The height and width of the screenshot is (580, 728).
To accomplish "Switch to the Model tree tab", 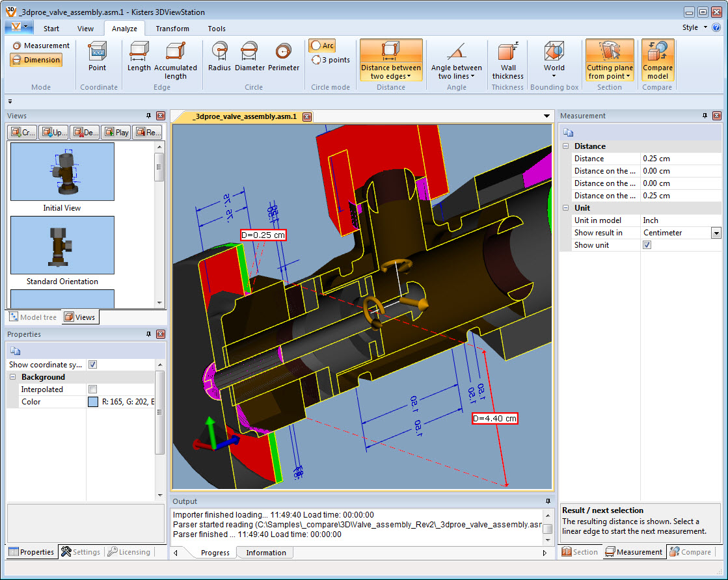I will point(33,317).
